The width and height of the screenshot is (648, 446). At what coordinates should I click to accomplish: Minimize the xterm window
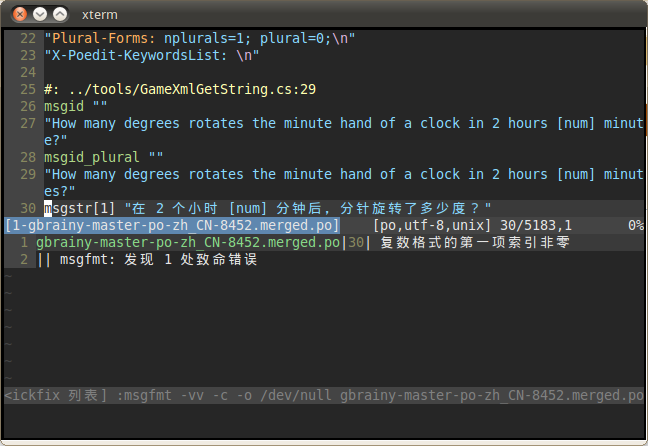click(x=40, y=14)
